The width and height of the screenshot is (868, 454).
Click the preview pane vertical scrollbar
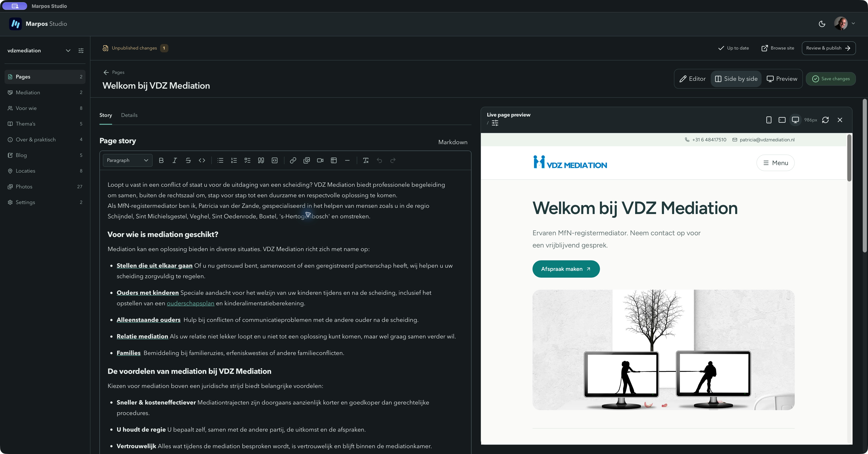[849, 158]
